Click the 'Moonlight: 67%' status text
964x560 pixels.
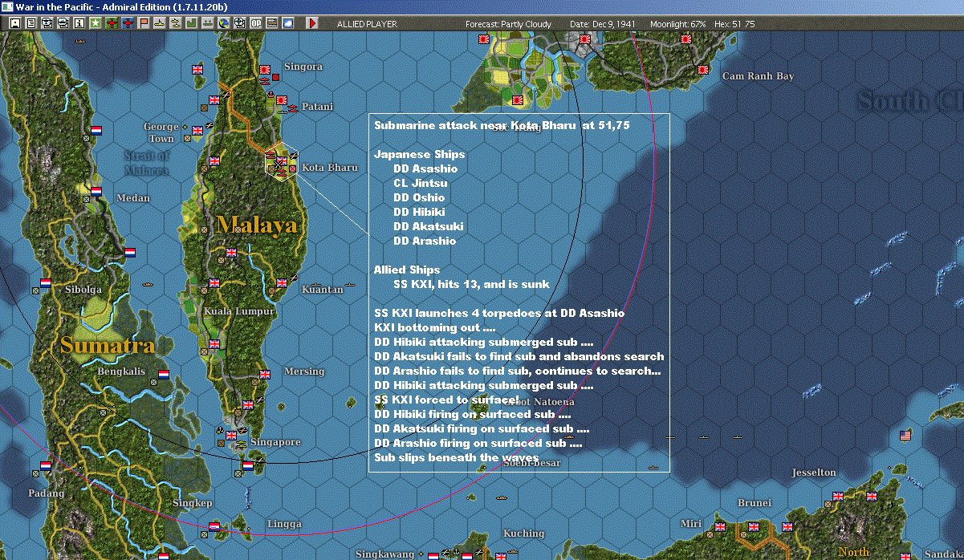(678, 24)
